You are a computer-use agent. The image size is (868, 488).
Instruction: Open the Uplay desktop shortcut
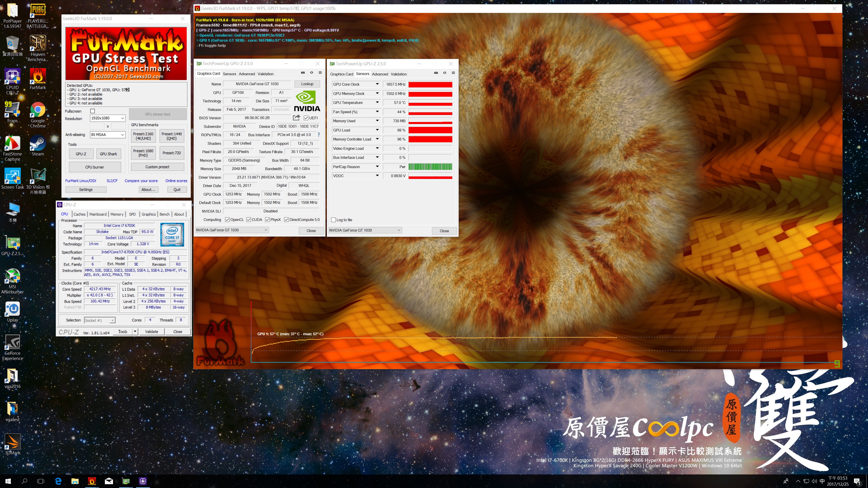12,312
